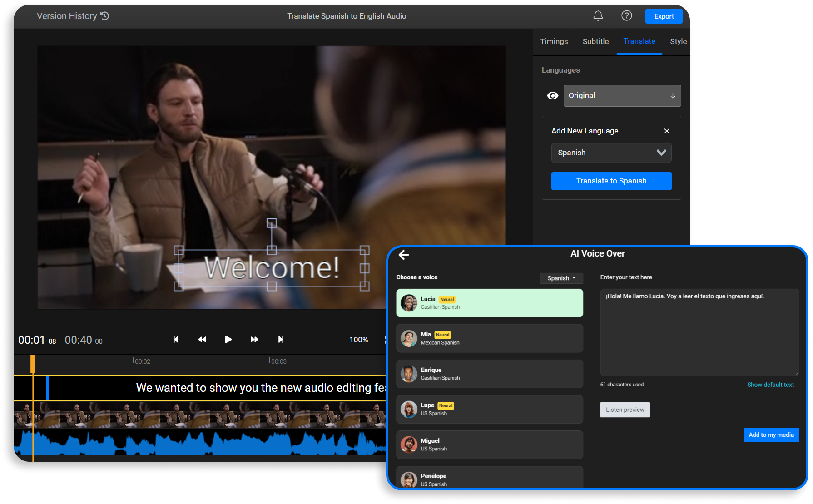813x504 pixels.
Task: Click the blue audio waveform track
Action: (200, 443)
